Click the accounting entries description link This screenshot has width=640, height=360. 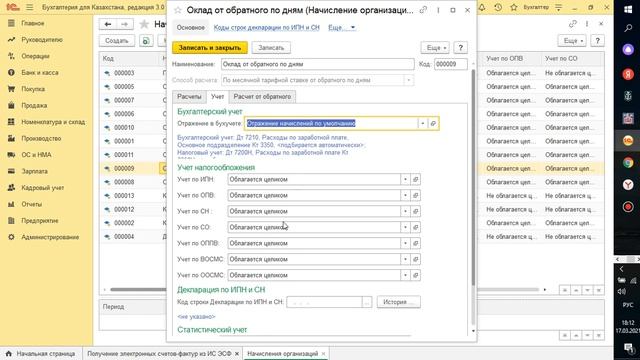(x=271, y=145)
